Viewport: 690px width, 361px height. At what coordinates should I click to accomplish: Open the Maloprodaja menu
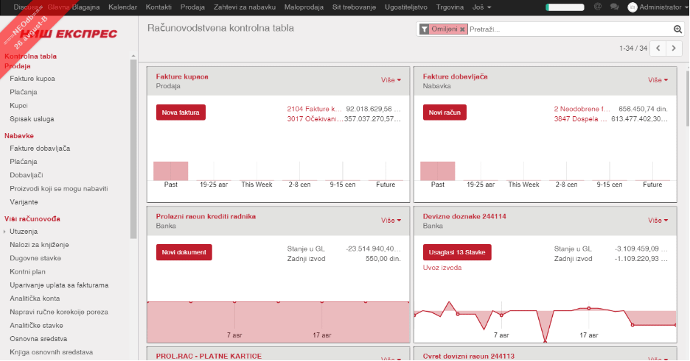click(x=304, y=7)
